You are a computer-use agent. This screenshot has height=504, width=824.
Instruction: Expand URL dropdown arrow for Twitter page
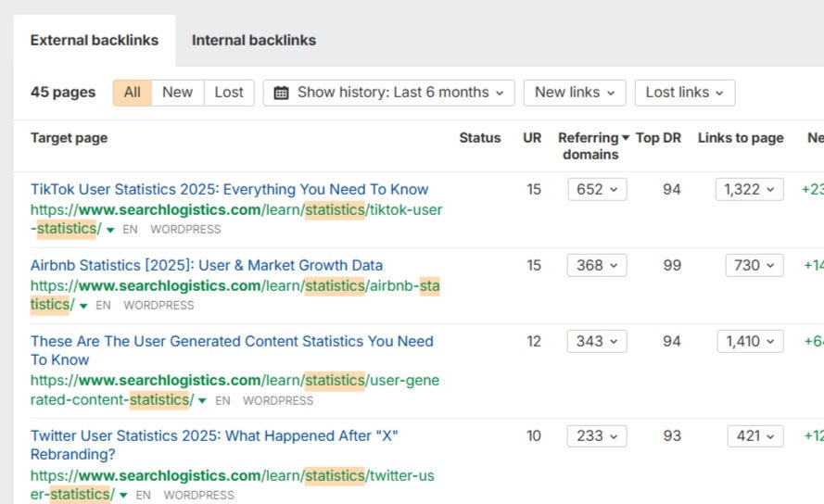coord(123,495)
